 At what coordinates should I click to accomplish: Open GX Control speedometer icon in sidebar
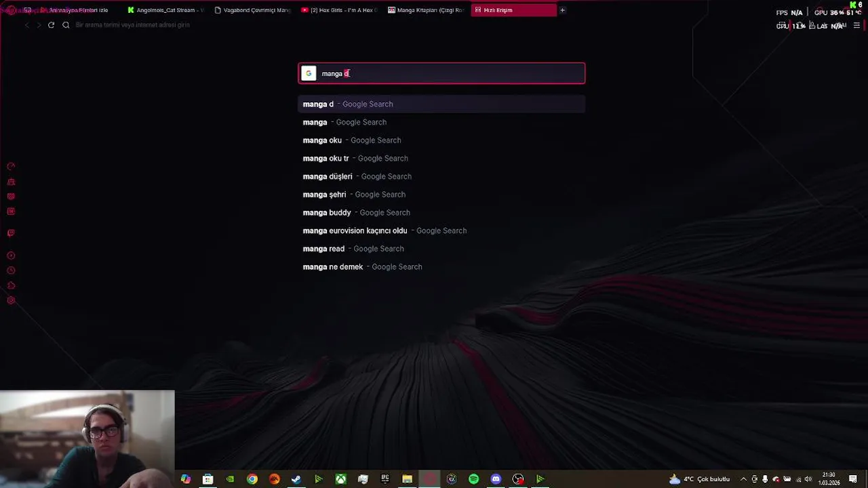coord(11,167)
